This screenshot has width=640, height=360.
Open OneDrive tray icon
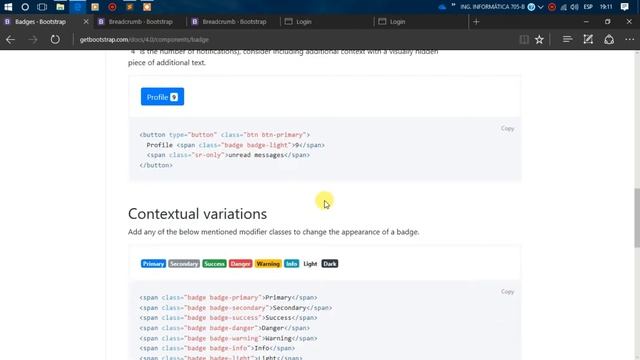[442, 7]
